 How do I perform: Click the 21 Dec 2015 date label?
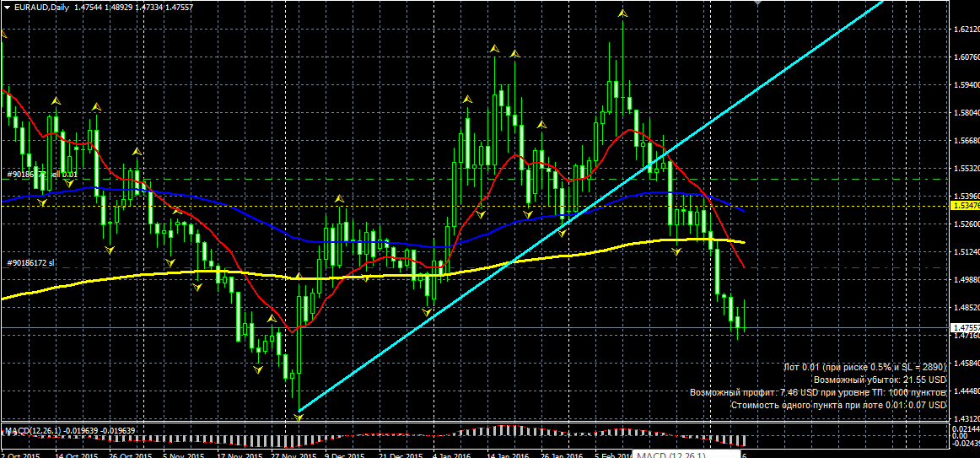click(402, 455)
